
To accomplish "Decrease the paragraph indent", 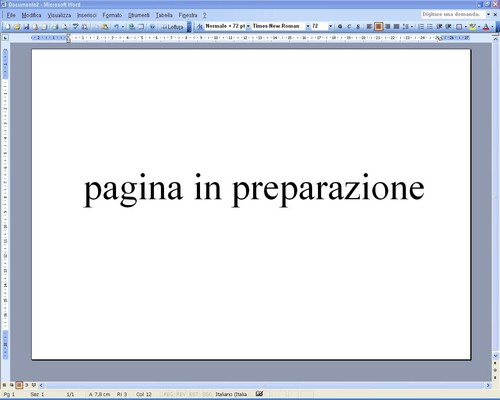I will [x=439, y=26].
